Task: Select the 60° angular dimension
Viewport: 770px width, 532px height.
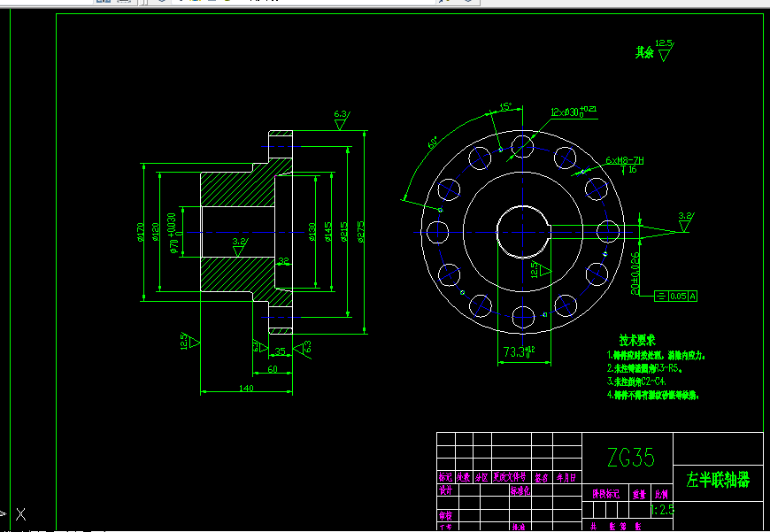Action: (433, 143)
